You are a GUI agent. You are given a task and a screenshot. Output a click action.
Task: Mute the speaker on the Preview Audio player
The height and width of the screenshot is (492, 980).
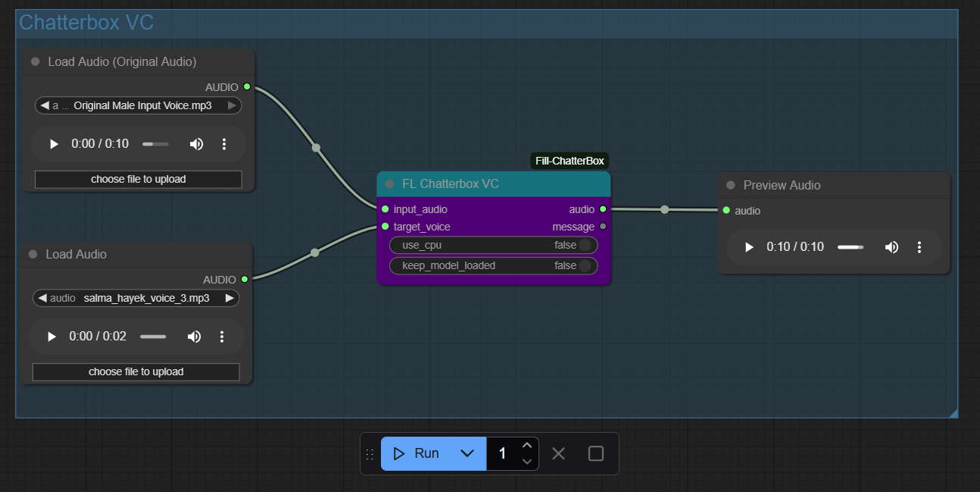pyautogui.click(x=891, y=246)
